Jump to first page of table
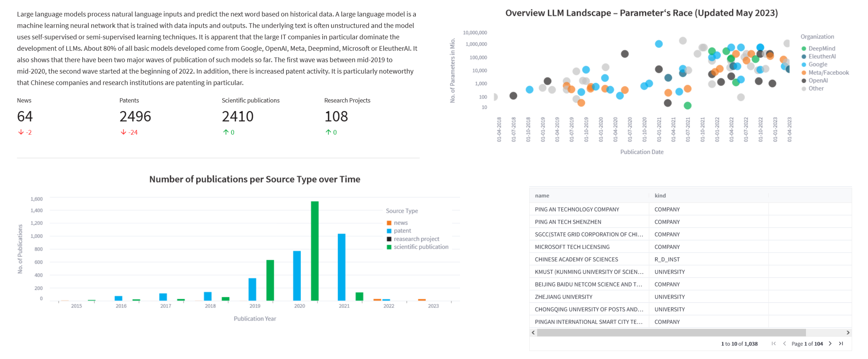The image size is (868, 359). click(x=774, y=344)
